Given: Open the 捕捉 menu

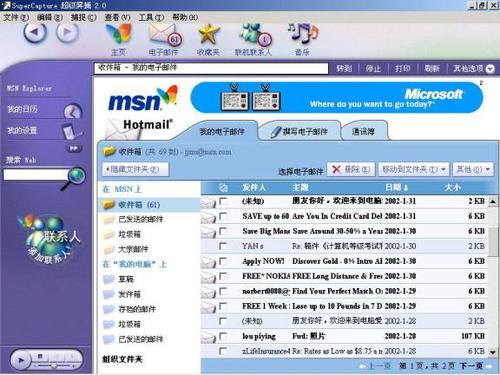Looking at the screenshot, I should tap(83, 17).
